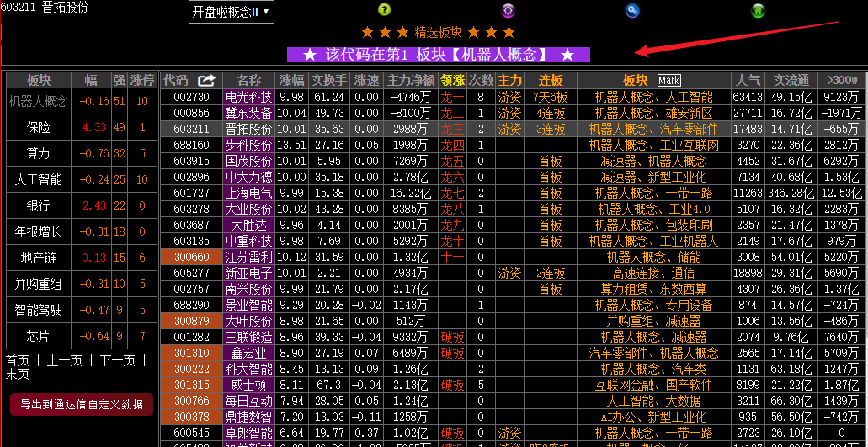Screen dimensions: 868x447
Task: Click stock name 中大力德
Action: [x=249, y=178]
